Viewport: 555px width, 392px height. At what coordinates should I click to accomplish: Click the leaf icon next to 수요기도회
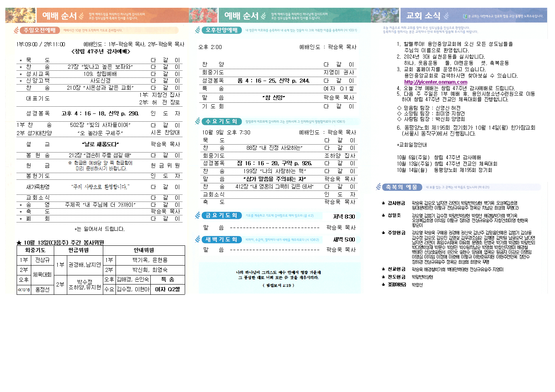tap(198, 121)
